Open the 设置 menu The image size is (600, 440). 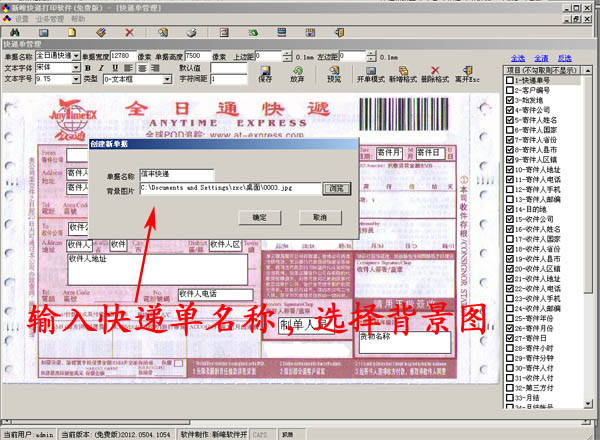pyautogui.click(x=21, y=19)
